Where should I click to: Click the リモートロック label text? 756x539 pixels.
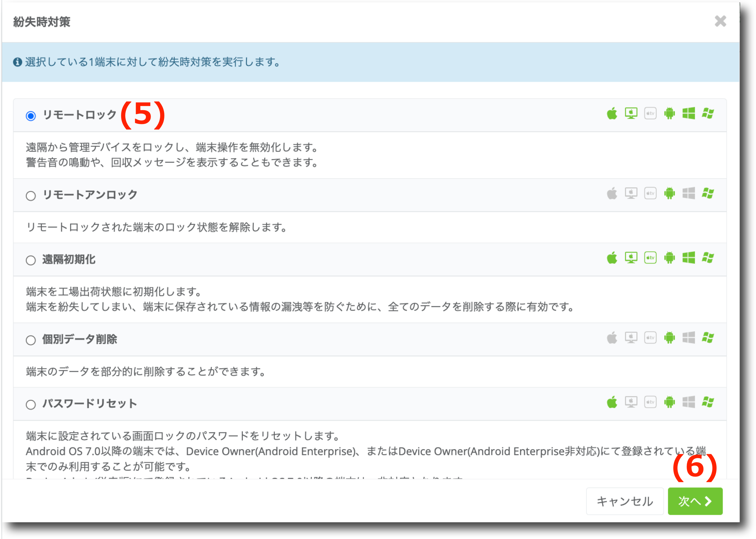[x=80, y=115]
